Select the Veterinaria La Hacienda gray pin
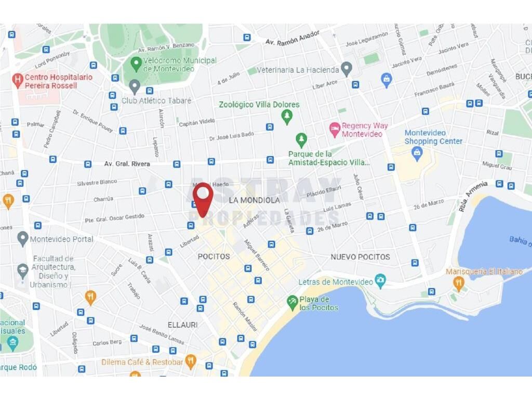532x400 pixels. [346, 70]
